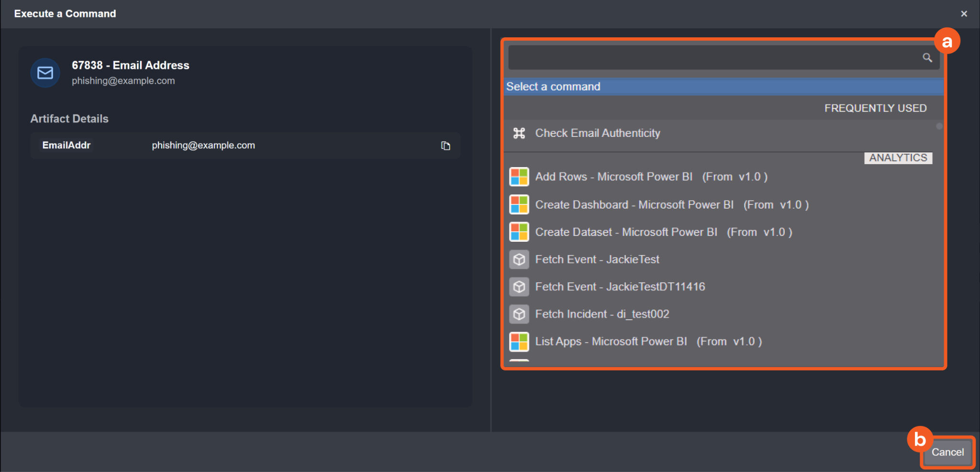Click the Create Dashboard Power BI icon

(519, 204)
